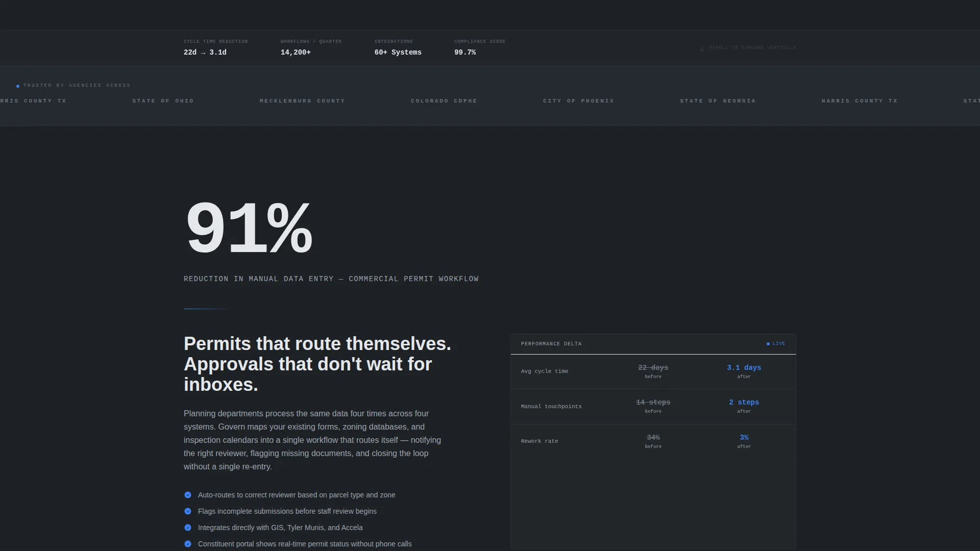The image size is (980, 551).
Task: Click the Rework rate row label
Action: click(540, 441)
